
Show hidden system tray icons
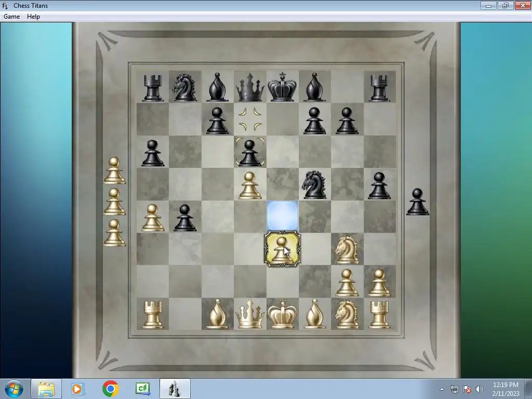(x=442, y=390)
